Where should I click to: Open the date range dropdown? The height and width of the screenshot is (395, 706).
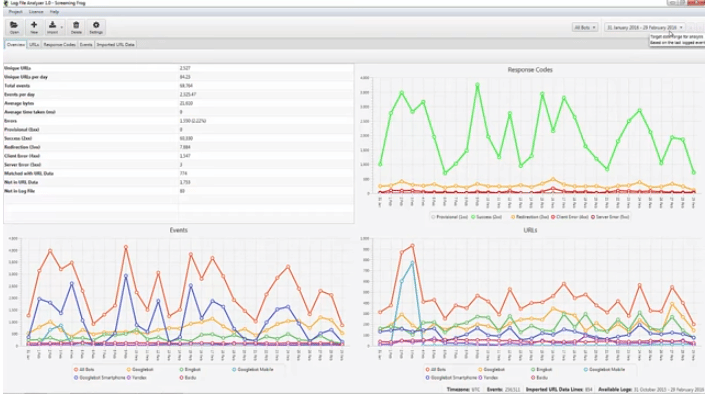[645, 27]
